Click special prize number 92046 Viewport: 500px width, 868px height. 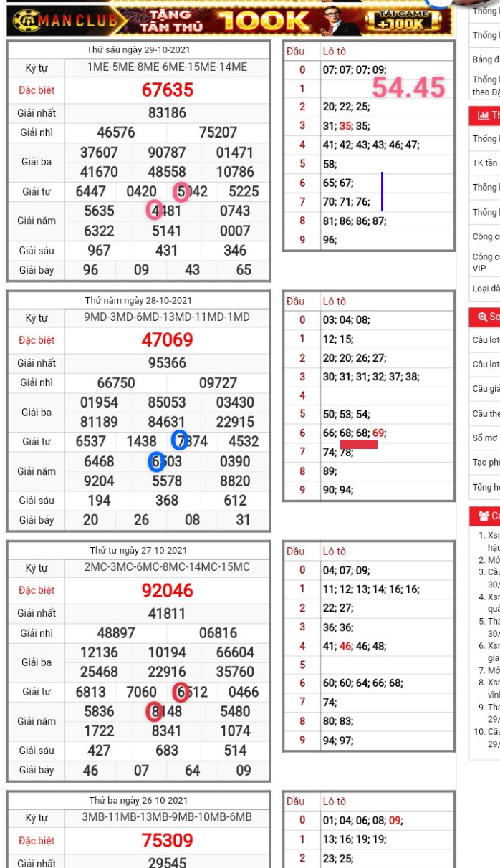pos(168,590)
